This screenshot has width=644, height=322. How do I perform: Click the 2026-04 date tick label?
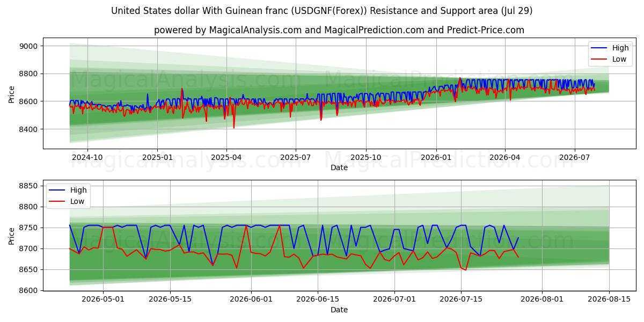pyautogui.click(x=505, y=157)
